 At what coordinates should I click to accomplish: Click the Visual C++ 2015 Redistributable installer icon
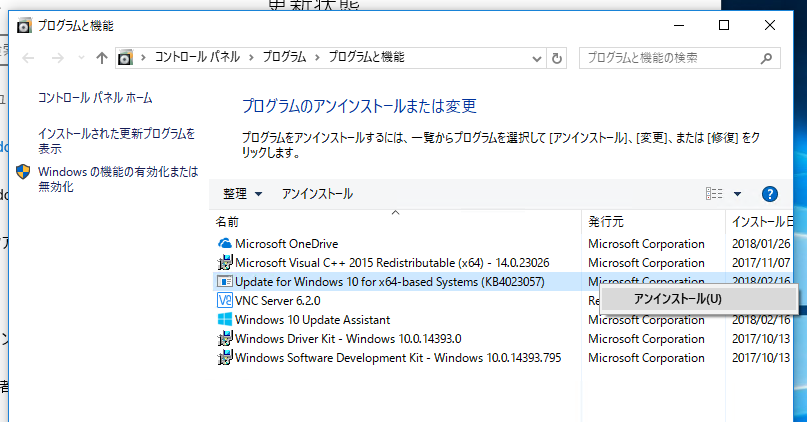coord(224,262)
